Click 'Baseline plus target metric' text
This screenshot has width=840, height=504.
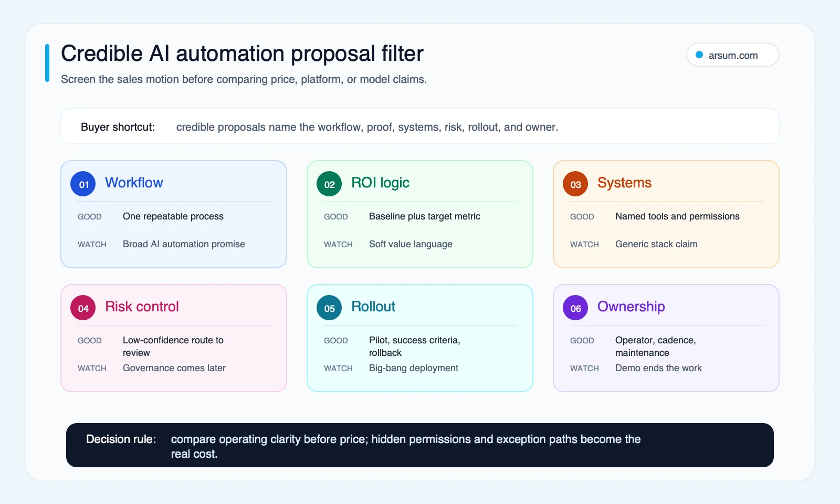(425, 216)
